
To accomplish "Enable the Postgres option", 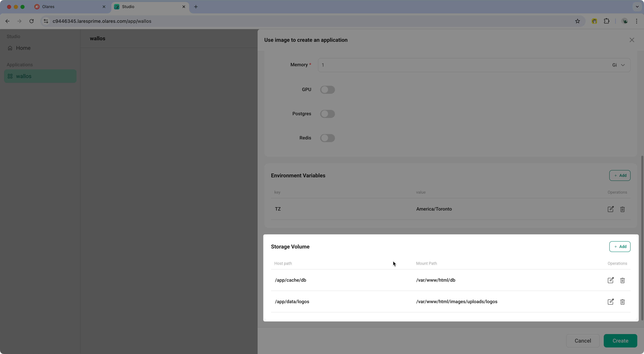I will point(328,114).
